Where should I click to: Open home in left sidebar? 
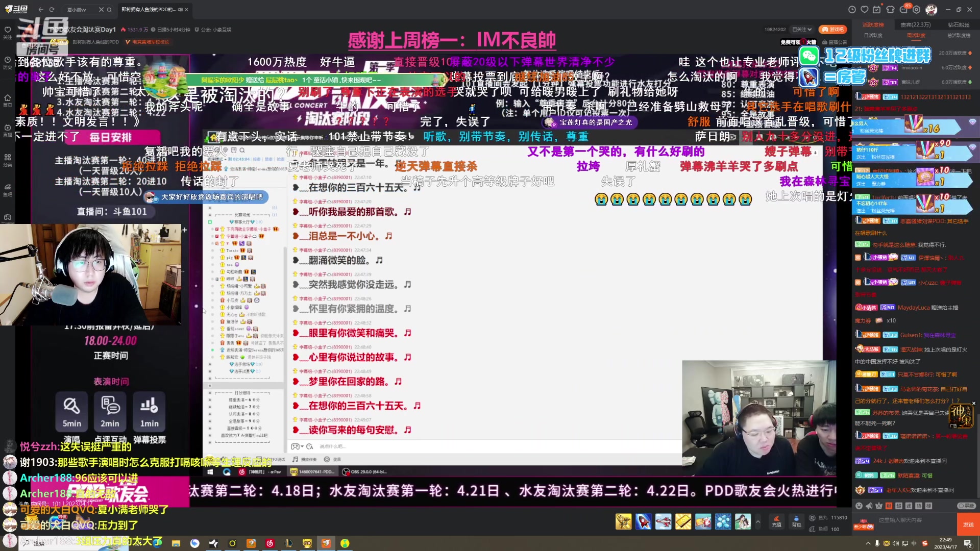click(8, 100)
